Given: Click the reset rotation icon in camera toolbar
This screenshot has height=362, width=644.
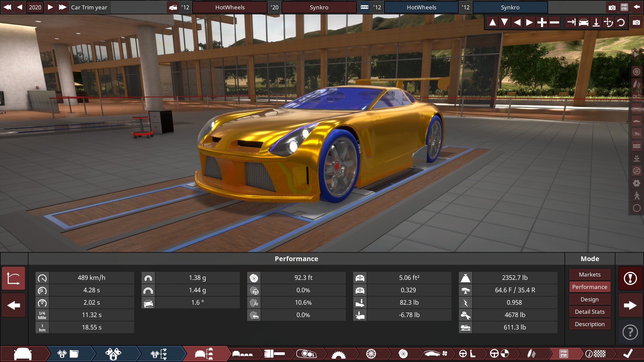Looking at the screenshot, I should 621,22.
